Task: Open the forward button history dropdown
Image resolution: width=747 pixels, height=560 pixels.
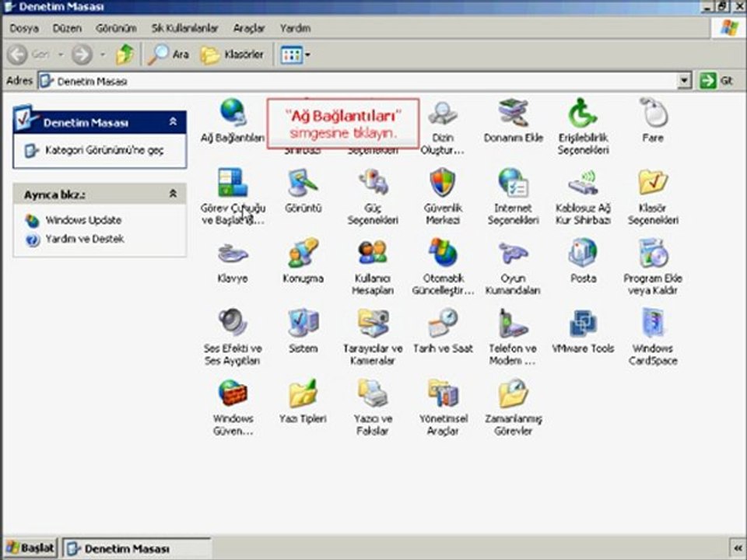Action: tap(103, 54)
